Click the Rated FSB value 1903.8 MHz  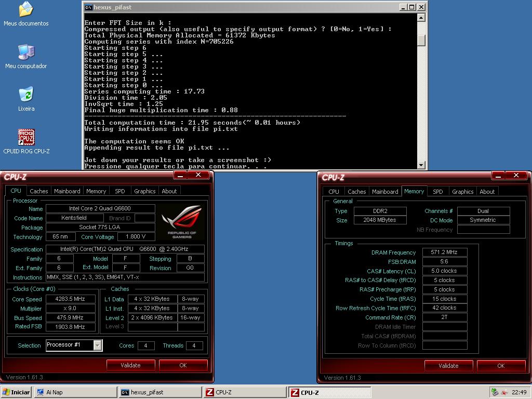point(70,327)
